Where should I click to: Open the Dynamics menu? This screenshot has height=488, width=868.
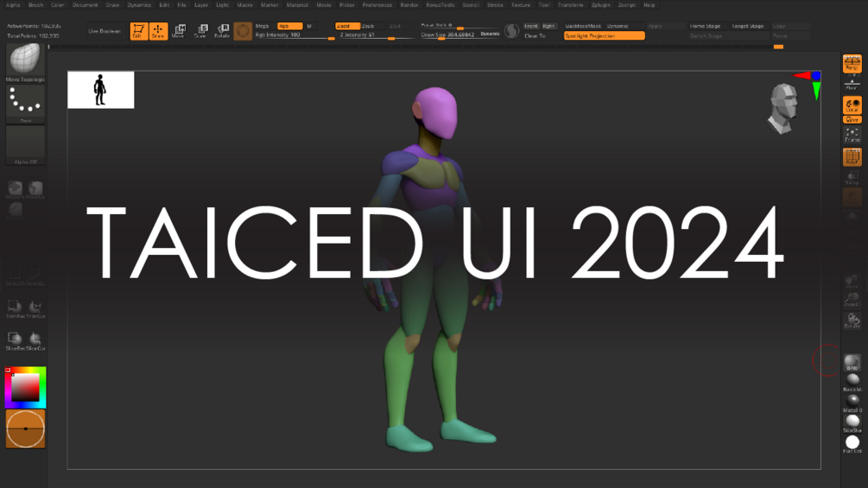139,5
